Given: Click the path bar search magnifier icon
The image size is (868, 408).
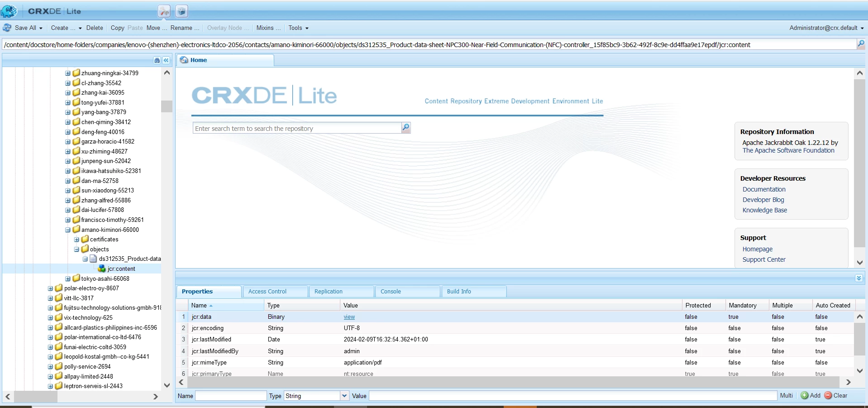Looking at the screenshot, I should 861,44.
